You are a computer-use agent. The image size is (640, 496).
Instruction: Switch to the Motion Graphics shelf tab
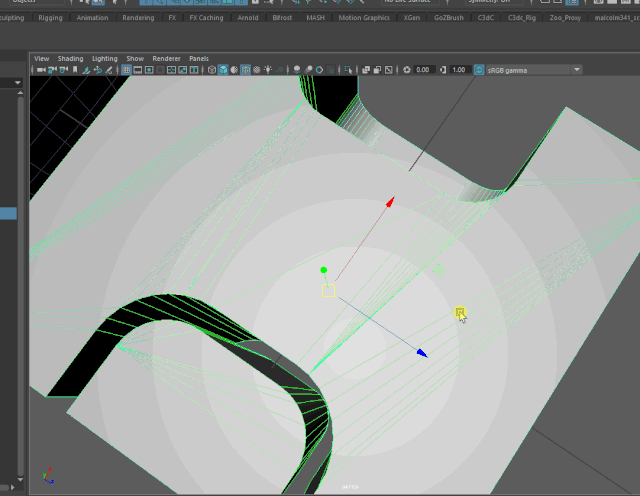(364, 18)
